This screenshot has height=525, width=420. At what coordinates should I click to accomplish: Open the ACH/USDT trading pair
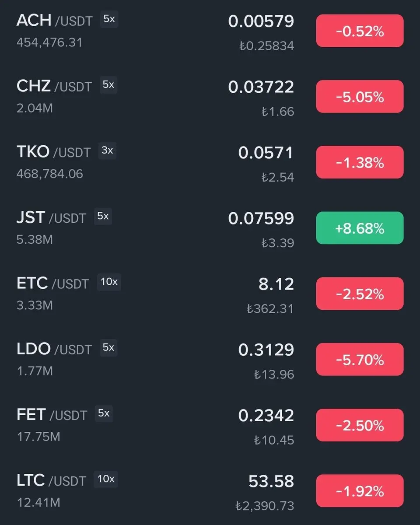(210, 31)
